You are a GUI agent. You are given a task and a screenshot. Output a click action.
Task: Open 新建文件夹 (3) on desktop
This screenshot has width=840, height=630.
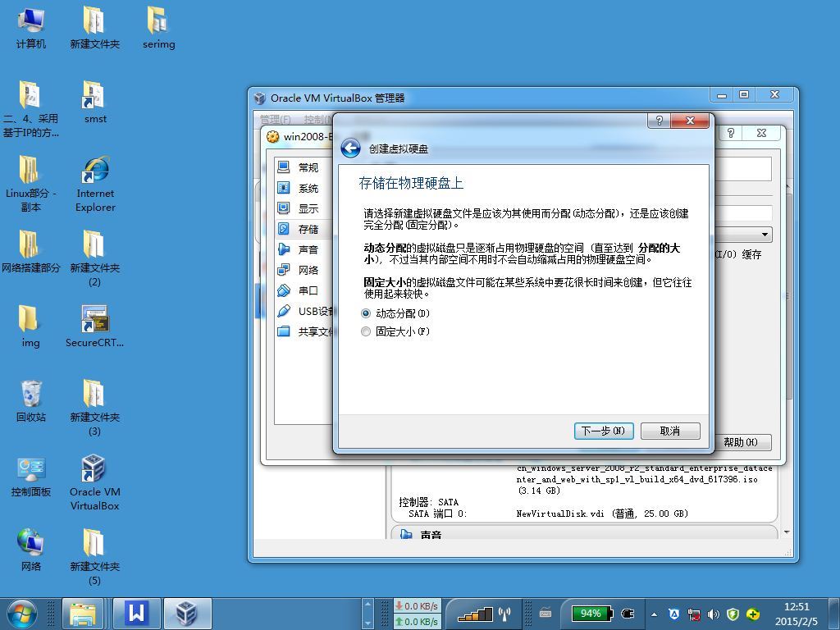(95, 409)
